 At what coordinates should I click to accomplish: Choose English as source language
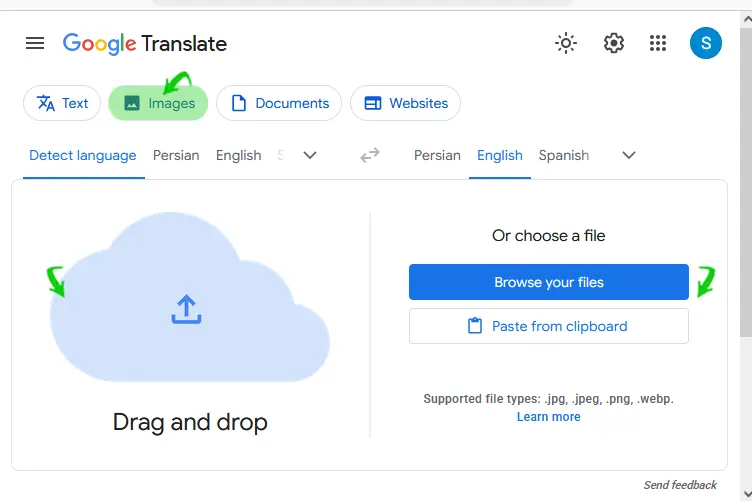238,155
